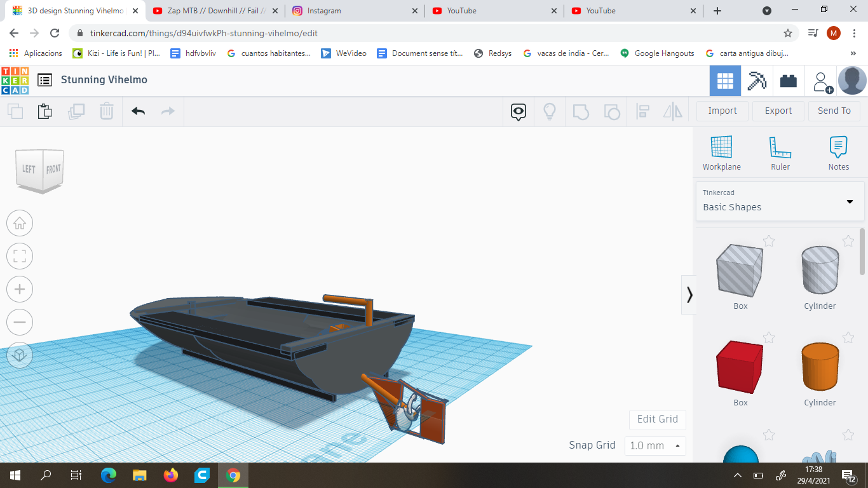Open the Snap Grid 1.0 mm dropdown
Image resolution: width=868 pixels, height=488 pixels.
coord(655,446)
